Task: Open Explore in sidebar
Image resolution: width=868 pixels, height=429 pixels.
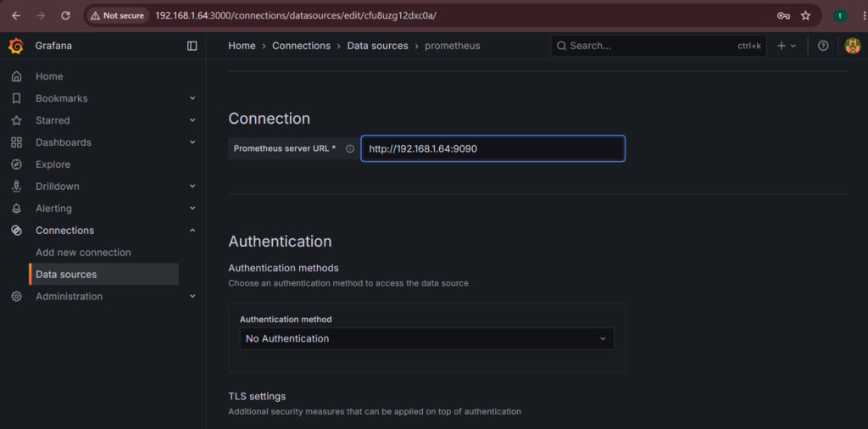Action: coord(53,164)
